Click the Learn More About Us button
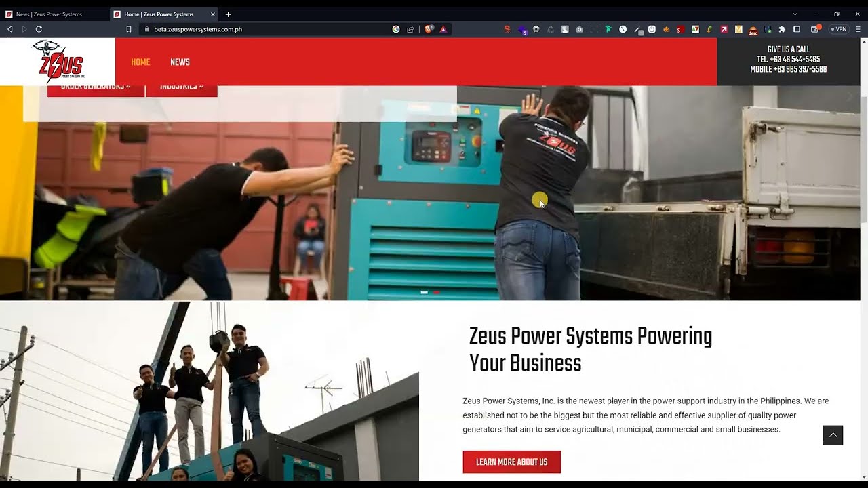 tap(512, 462)
